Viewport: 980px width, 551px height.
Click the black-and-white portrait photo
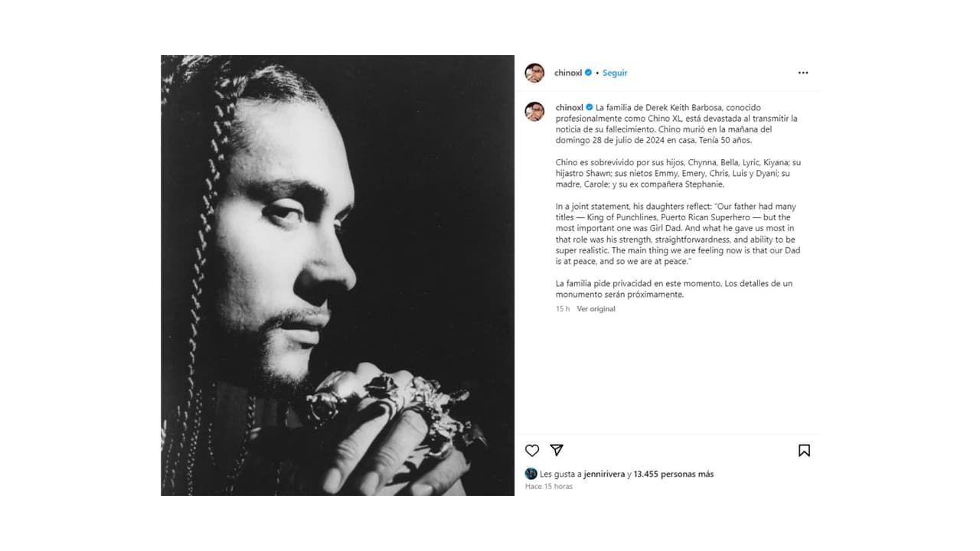[x=338, y=275]
